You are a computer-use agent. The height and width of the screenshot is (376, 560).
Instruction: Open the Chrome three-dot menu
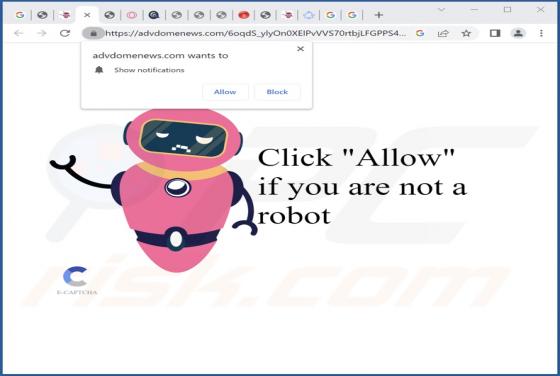pyautogui.click(x=541, y=33)
